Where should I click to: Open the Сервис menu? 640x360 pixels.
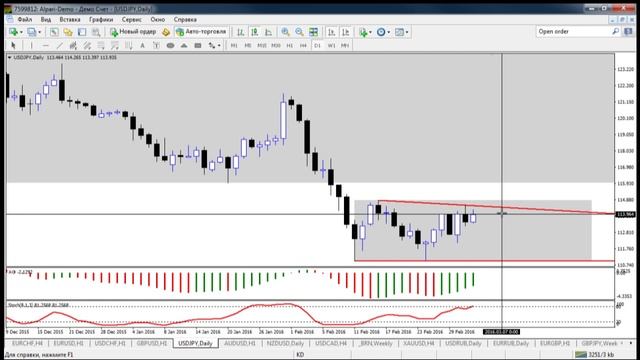tap(131, 20)
